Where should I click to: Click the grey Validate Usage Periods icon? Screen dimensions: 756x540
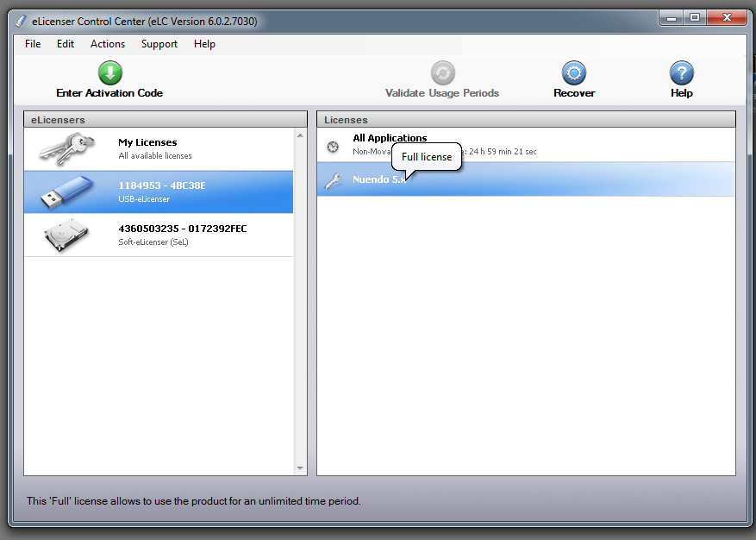(x=442, y=72)
